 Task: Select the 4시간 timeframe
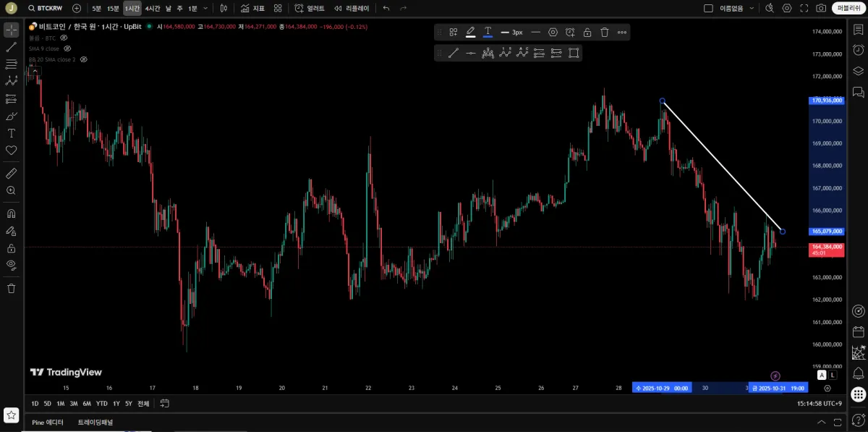[153, 8]
